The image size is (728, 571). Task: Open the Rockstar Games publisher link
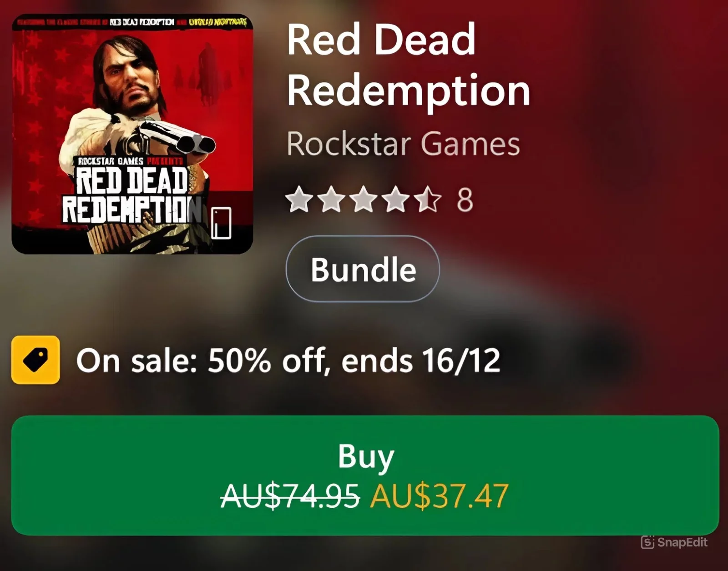(403, 144)
